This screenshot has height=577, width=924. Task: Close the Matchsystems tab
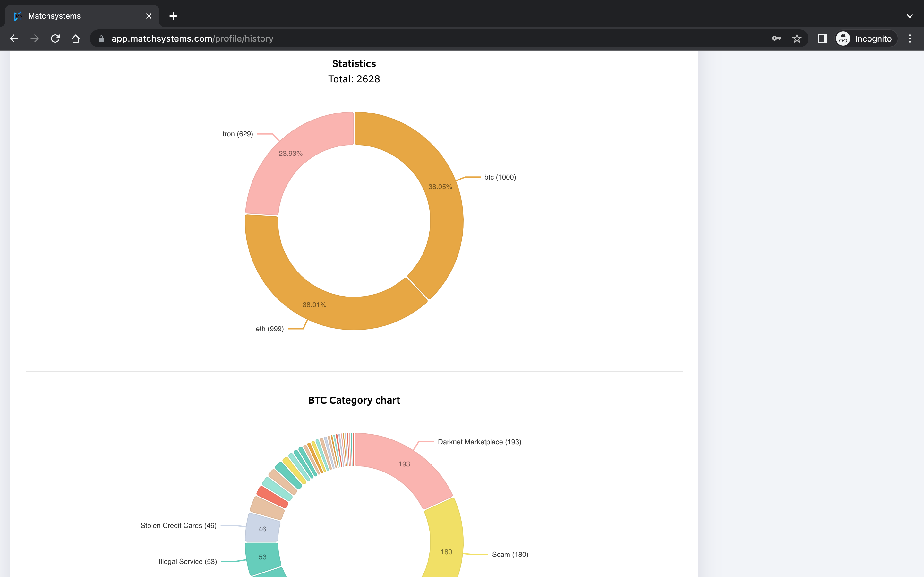tap(149, 16)
